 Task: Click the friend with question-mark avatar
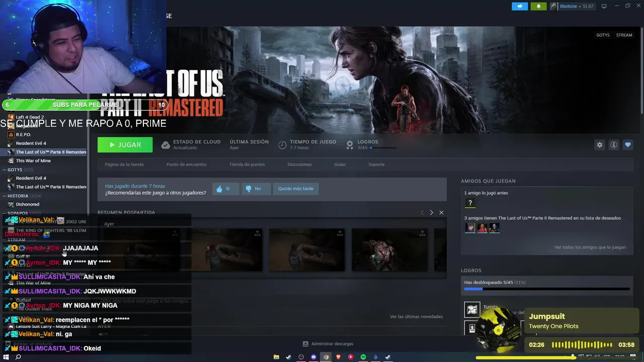470,203
